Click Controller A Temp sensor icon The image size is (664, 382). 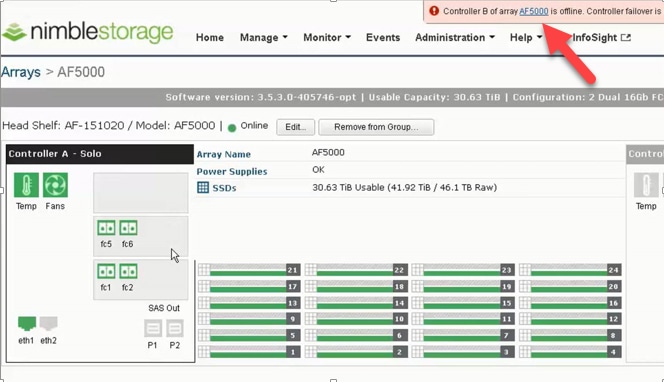click(x=26, y=185)
